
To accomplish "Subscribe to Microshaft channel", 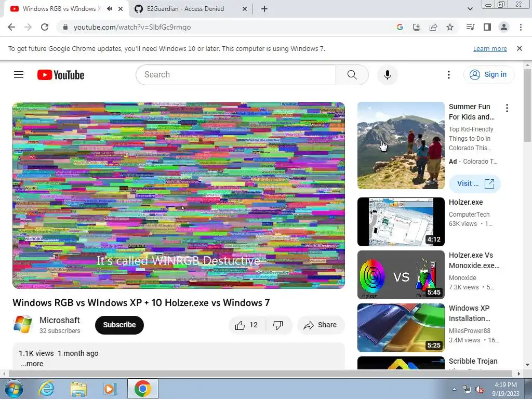I will click(119, 325).
